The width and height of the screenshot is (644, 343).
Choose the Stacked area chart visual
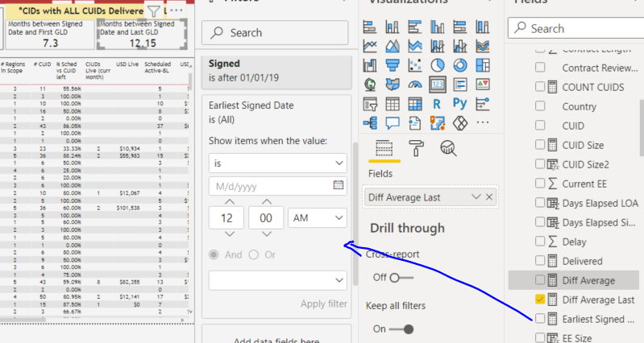point(415,46)
